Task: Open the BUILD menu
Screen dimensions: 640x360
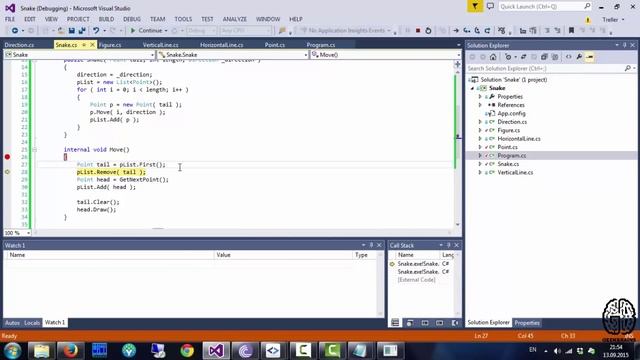Action: (106, 19)
